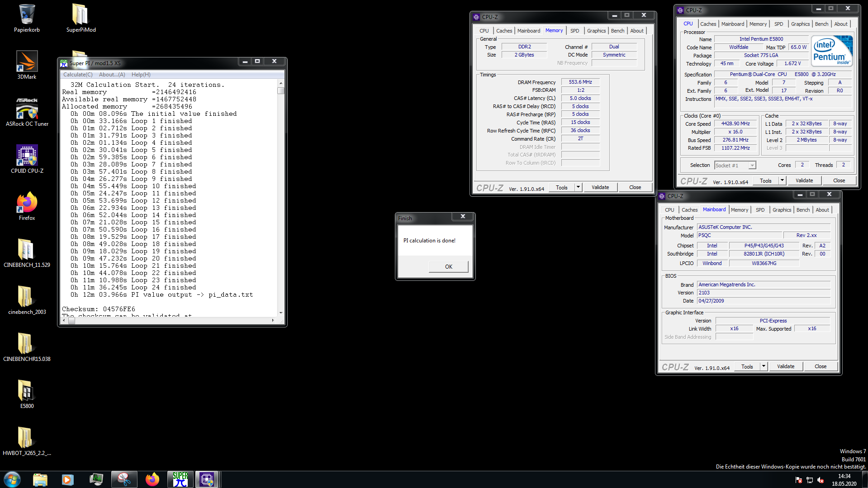This screenshot has height=488, width=868.
Task: Launch the 3DMark desktop shortcut
Action: (27, 65)
